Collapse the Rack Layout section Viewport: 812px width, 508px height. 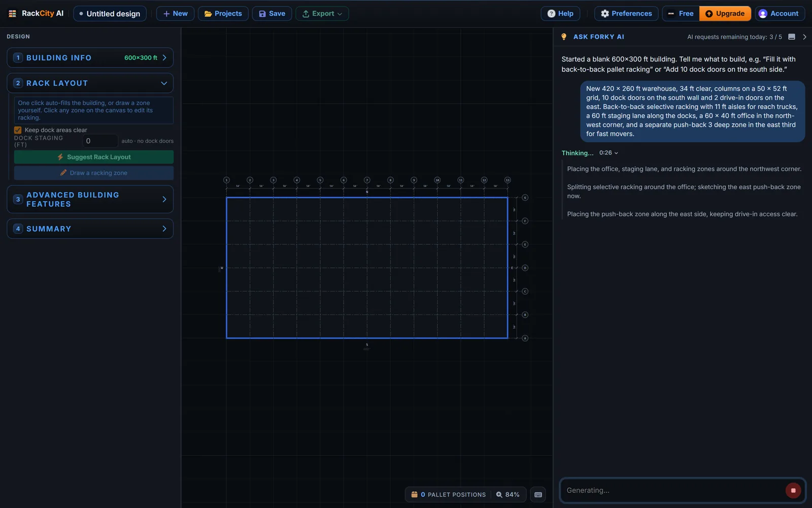(x=90, y=83)
